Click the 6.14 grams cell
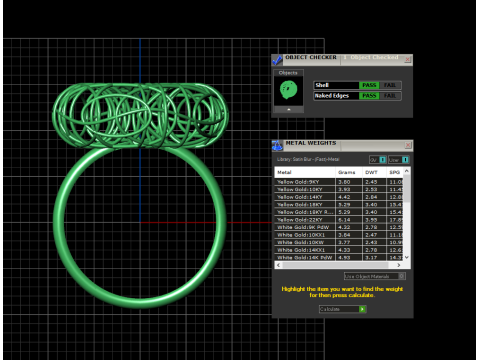Image resolution: width=480 pixels, height=360 pixels. (349, 220)
